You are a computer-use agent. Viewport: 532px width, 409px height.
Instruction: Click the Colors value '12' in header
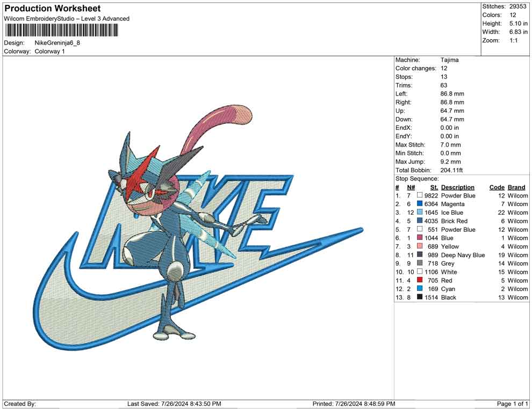[x=513, y=15]
